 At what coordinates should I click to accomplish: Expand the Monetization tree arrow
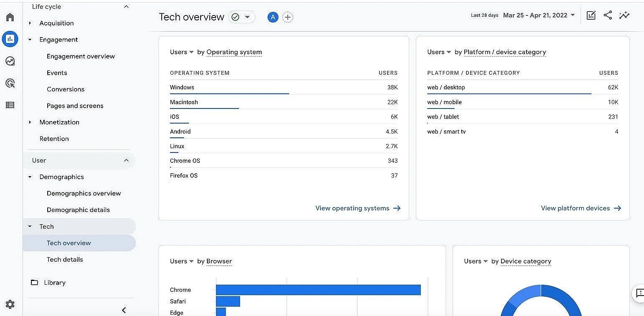tap(30, 122)
